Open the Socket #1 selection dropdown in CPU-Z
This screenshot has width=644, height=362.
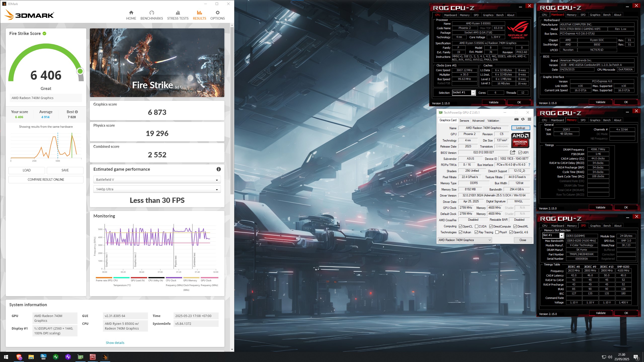coord(464,93)
